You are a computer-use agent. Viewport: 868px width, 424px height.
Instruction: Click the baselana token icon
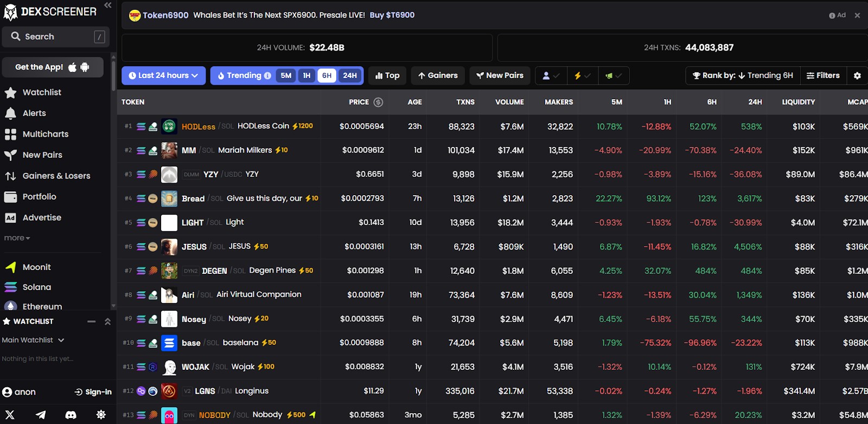(169, 343)
